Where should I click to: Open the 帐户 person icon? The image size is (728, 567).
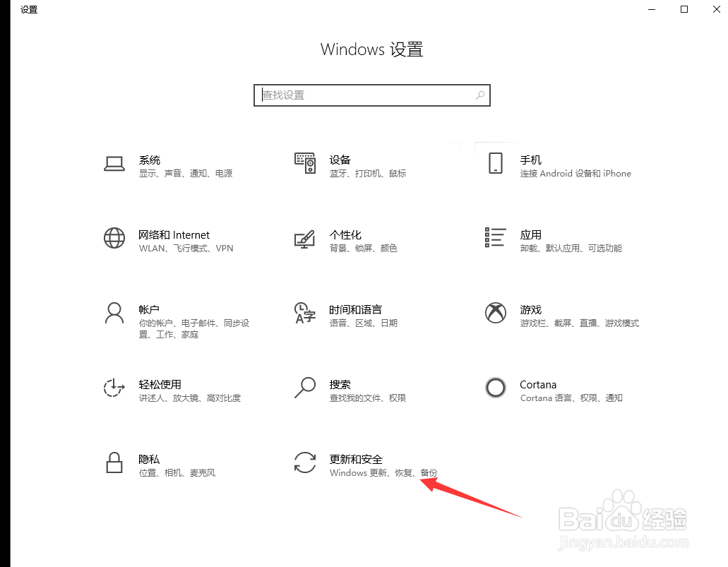tap(114, 313)
